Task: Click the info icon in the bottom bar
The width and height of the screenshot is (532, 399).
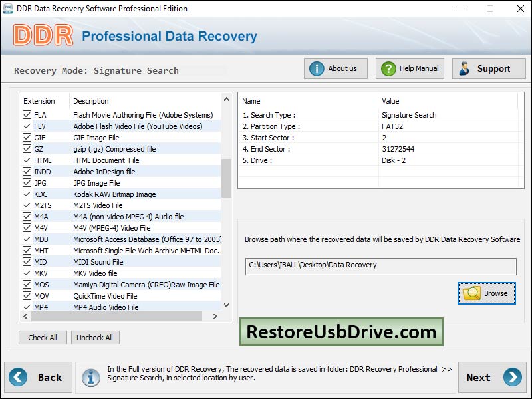Action: (91, 378)
